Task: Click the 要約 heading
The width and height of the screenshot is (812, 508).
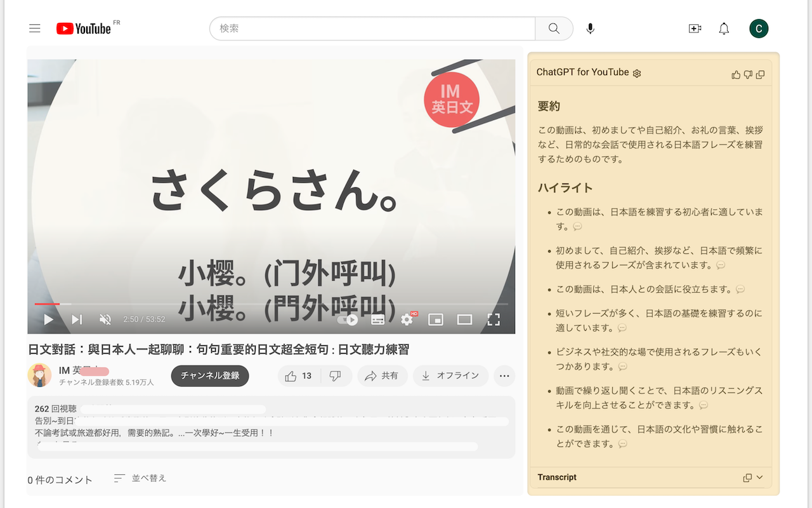Action: [x=549, y=106]
